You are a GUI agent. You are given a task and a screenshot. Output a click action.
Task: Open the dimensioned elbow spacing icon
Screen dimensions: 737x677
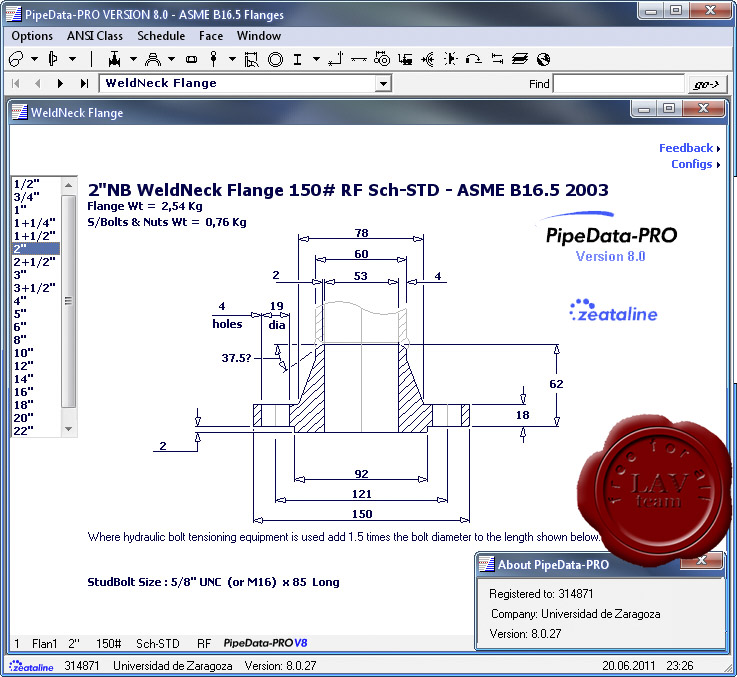coord(251,59)
